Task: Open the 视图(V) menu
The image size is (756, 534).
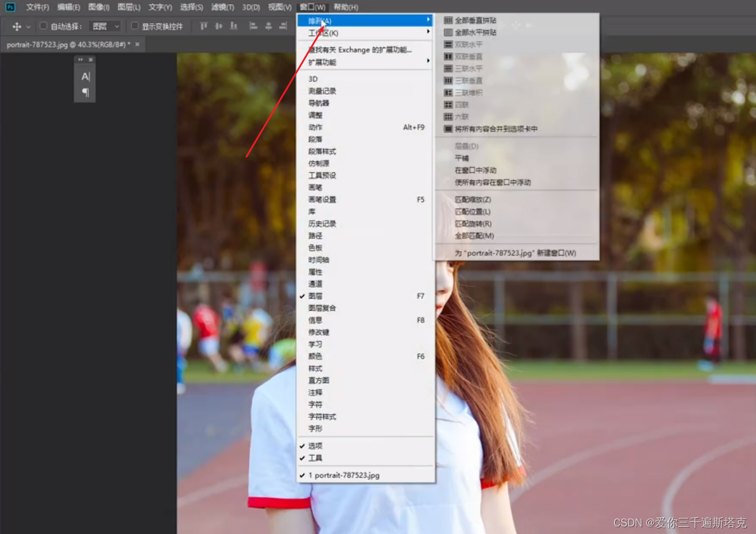Action: [280, 7]
